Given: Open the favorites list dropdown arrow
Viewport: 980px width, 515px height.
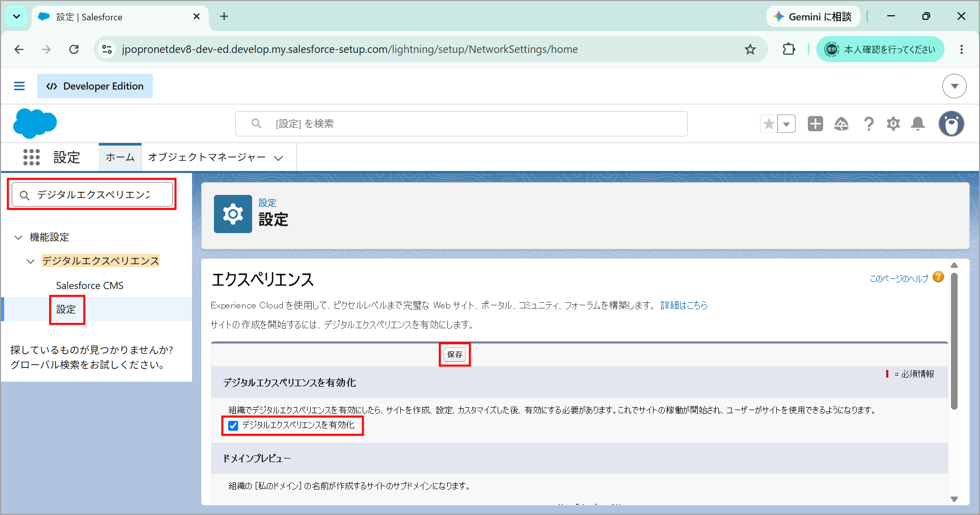Looking at the screenshot, I should [786, 124].
